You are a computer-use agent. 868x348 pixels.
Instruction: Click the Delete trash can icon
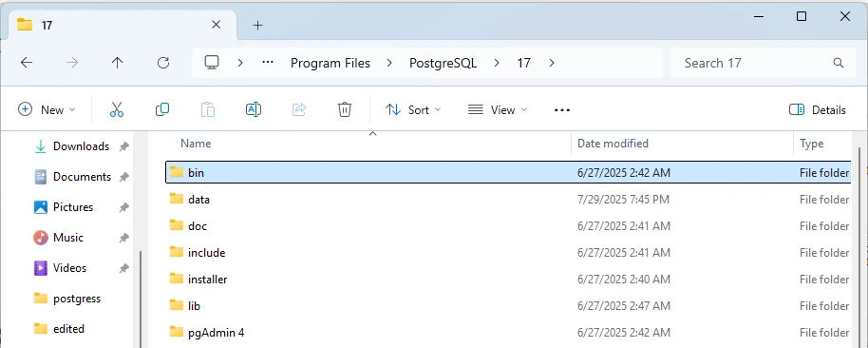pos(345,109)
